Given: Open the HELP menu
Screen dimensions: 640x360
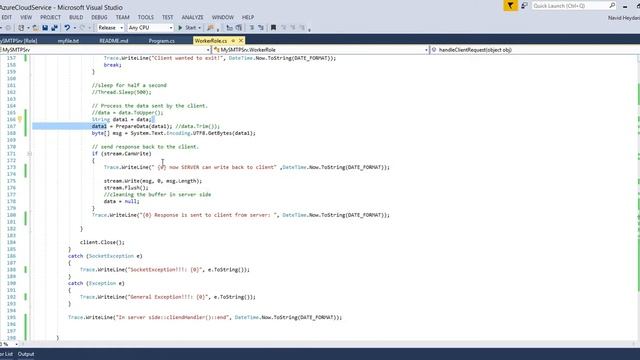Looking at the screenshot, I should [248, 17].
